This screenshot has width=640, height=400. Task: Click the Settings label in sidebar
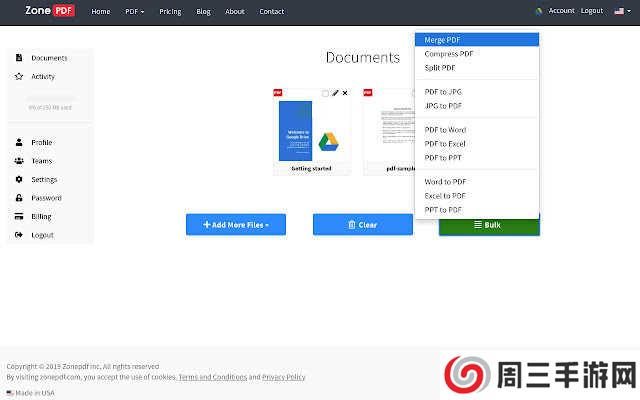pyautogui.click(x=44, y=180)
